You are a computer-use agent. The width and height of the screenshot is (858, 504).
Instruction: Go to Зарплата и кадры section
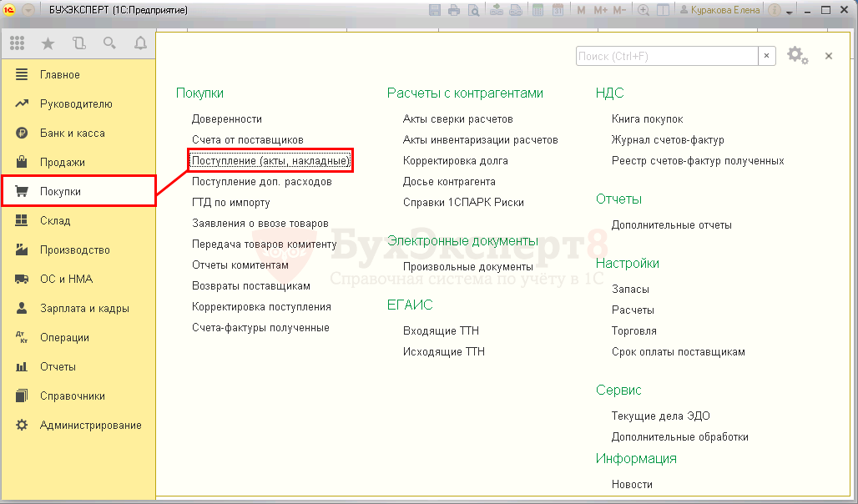[x=83, y=308]
